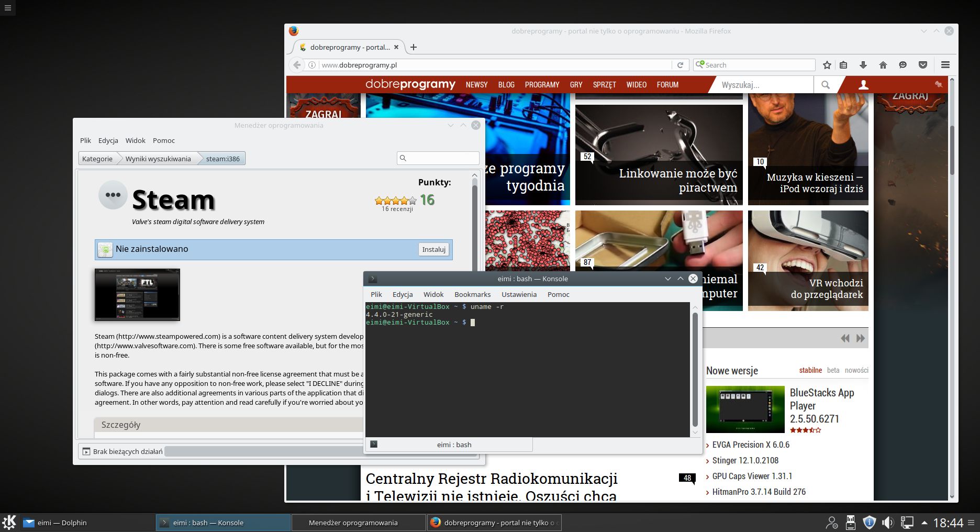Open Plik menu in Menedżer oprogramowania
This screenshot has width=980, height=532.
85,140
